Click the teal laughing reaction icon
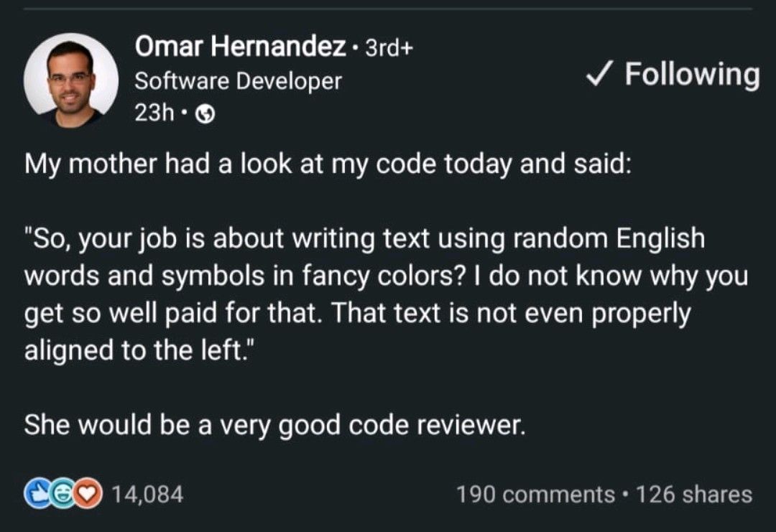 tap(63, 494)
